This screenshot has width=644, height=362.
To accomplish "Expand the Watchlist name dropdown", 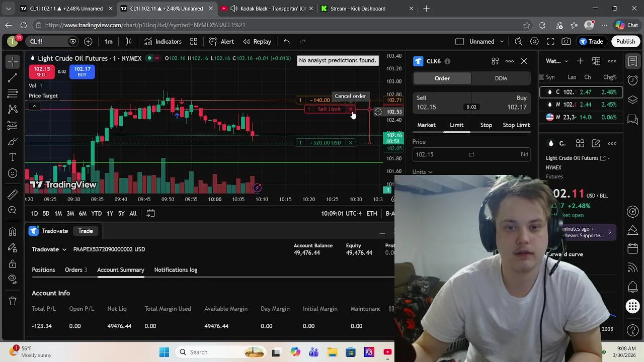I will click(x=557, y=61).
